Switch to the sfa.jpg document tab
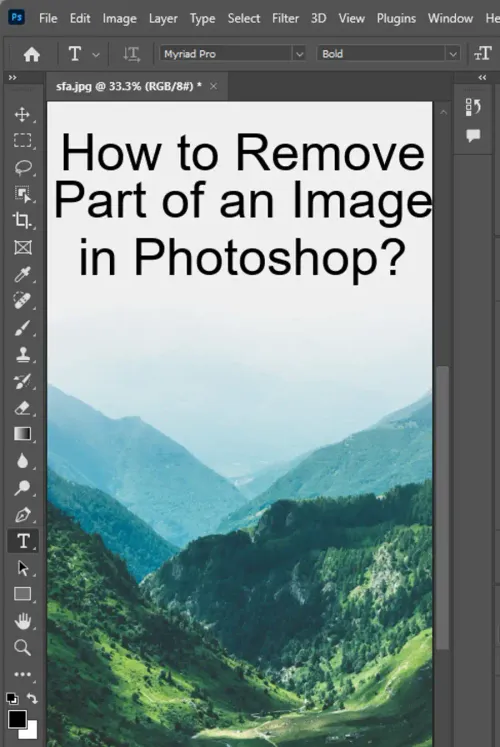 pos(129,86)
